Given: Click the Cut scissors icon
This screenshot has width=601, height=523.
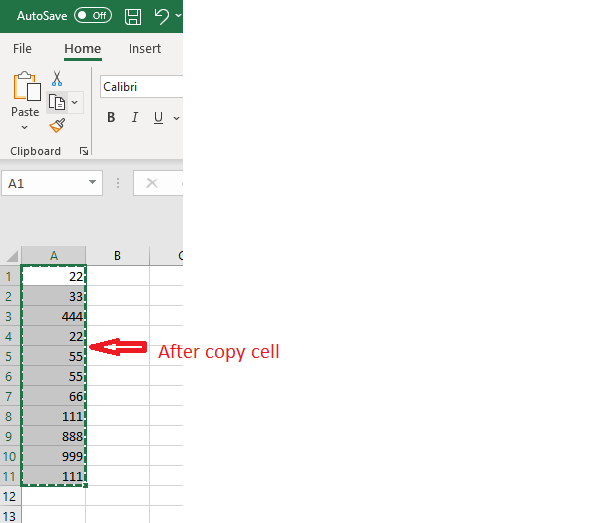Looking at the screenshot, I should coord(57,78).
